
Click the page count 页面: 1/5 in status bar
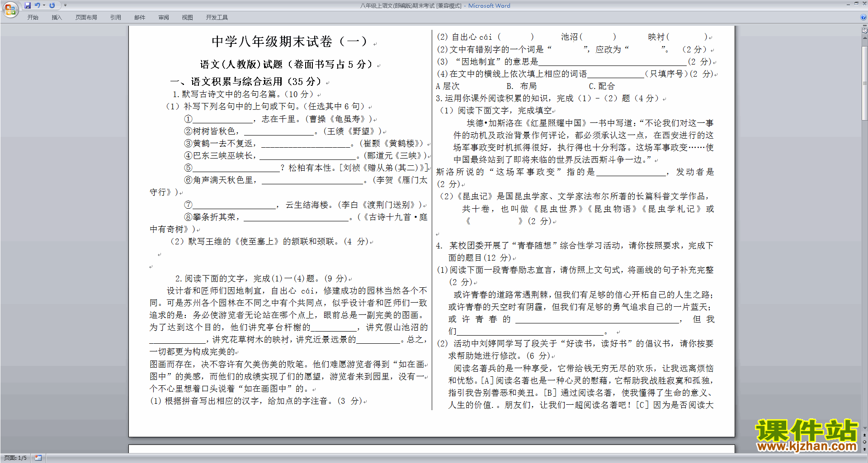(15, 458)
